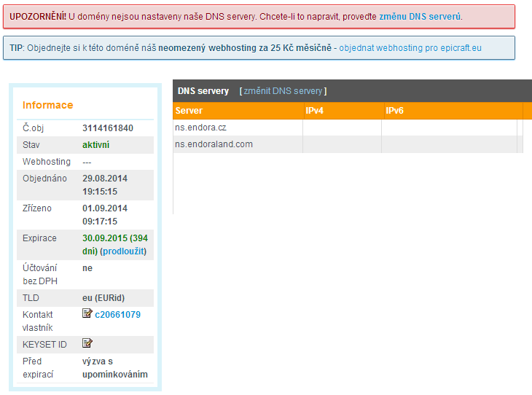Viewport: 532px width, 395px height.
Task: Click the IPv6 cell for ns.endoraland.com
Action: point(448,144)
